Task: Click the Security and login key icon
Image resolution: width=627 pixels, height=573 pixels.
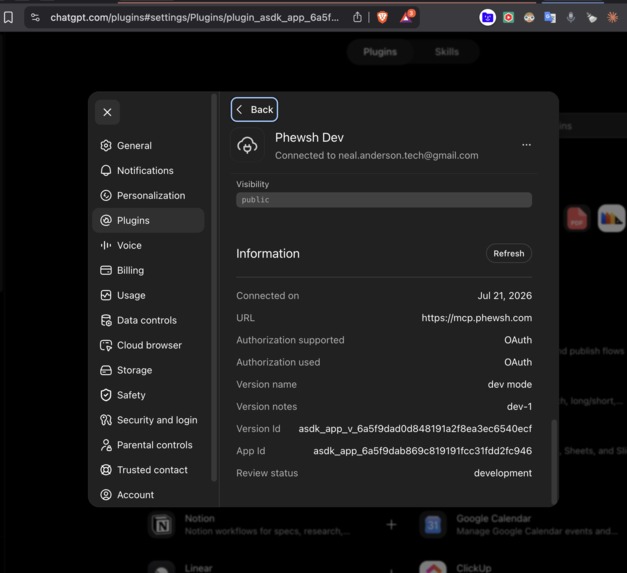Action: pyautogui.click(x=106, y=420)
